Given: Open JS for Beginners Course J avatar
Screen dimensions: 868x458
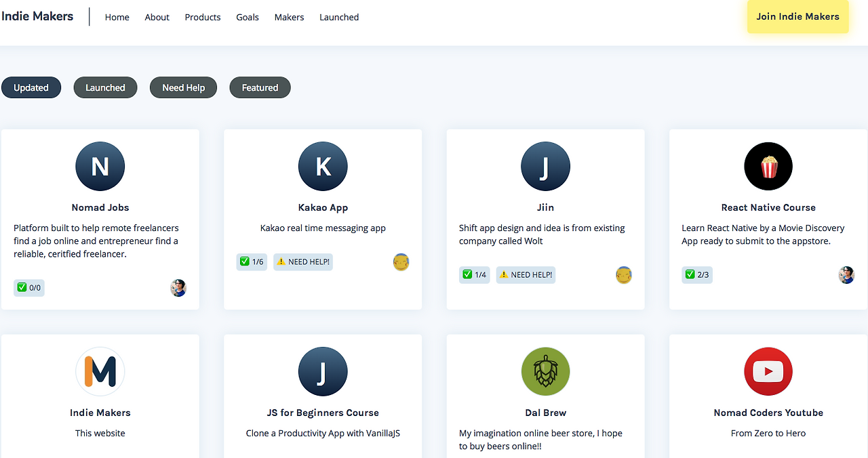Looking at the screenshot, I should tap(323, 371).
